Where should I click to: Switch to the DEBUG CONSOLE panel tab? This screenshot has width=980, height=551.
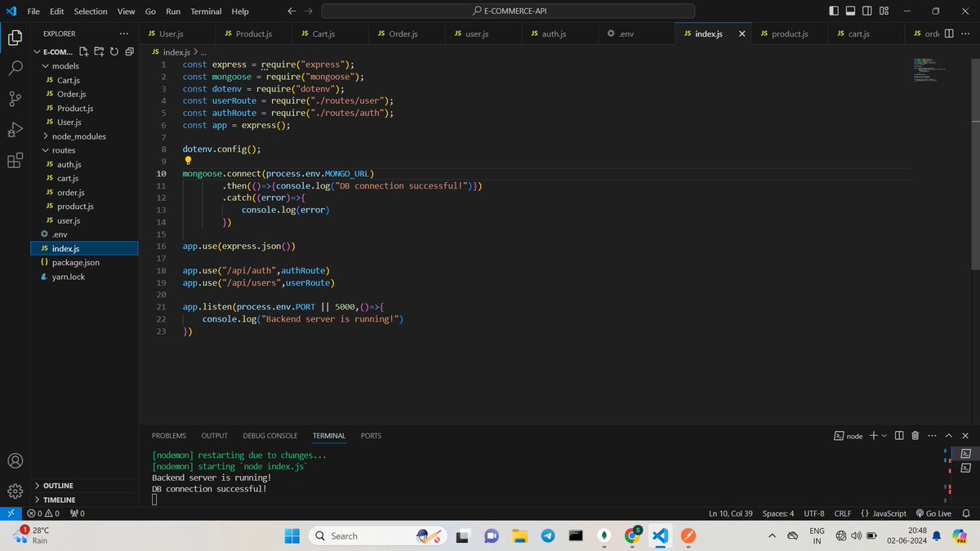coord(270,436)
